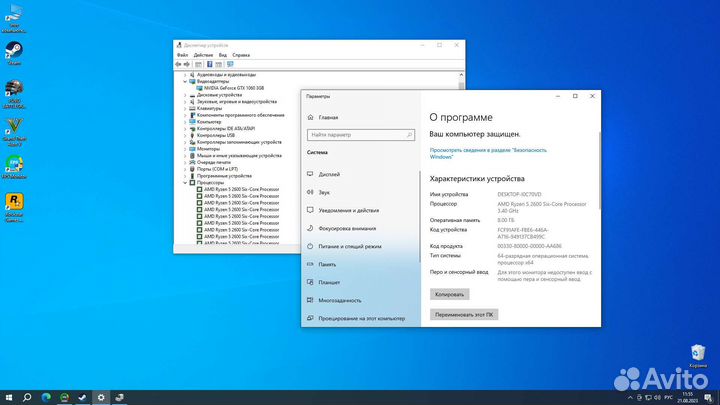Open the volume icon in system tray
Screen dimensions: 720x405
click(657, 398)
